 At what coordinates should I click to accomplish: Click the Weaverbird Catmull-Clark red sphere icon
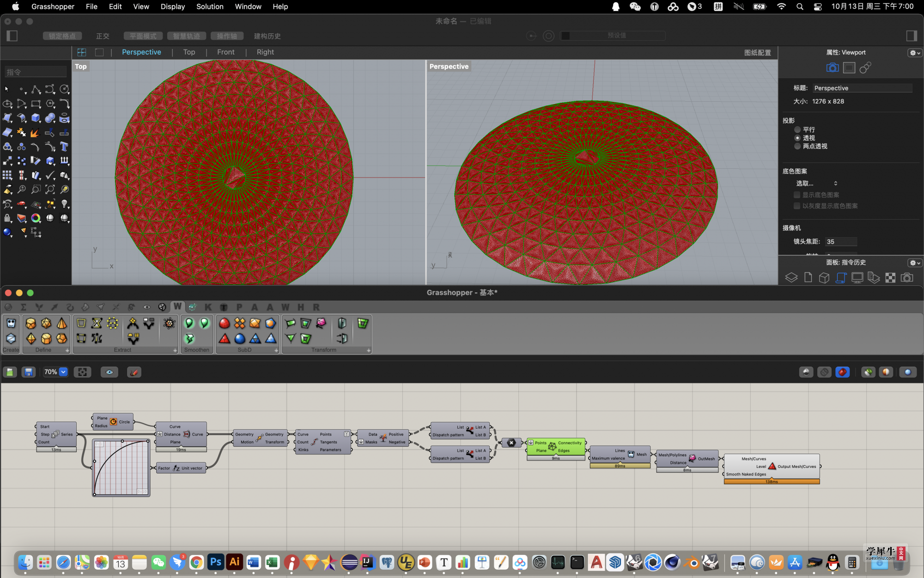225,323
